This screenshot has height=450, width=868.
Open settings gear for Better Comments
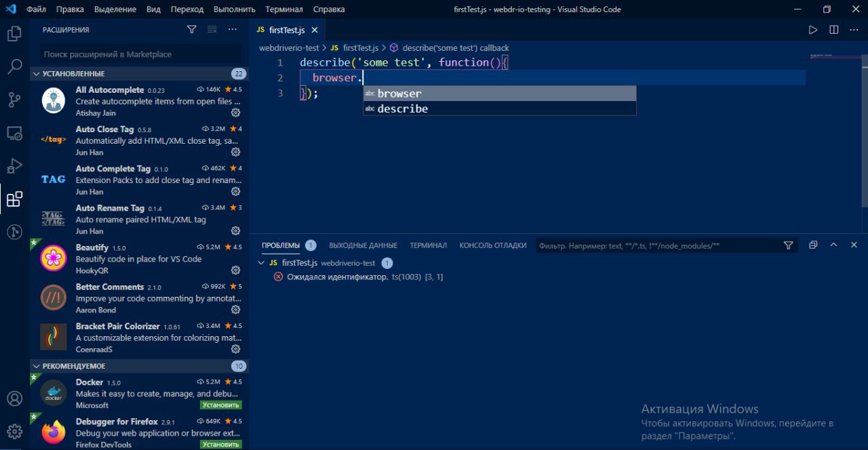(235, 310)
